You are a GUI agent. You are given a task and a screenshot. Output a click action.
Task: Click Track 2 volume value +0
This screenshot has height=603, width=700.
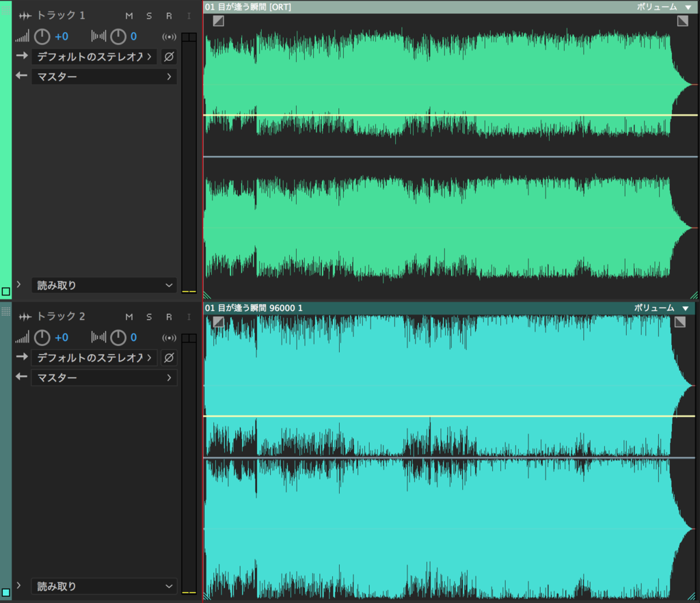[x=62, y=338]
